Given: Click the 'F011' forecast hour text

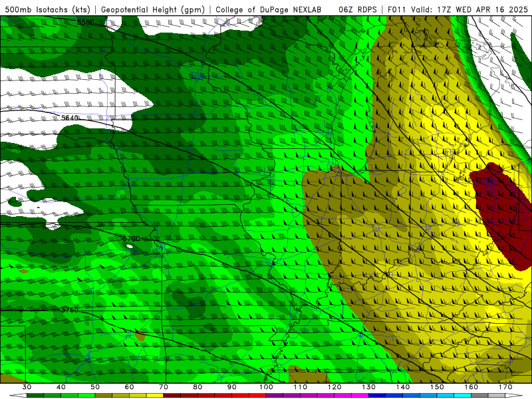Looking at the screenshot, I should point(396,9).
